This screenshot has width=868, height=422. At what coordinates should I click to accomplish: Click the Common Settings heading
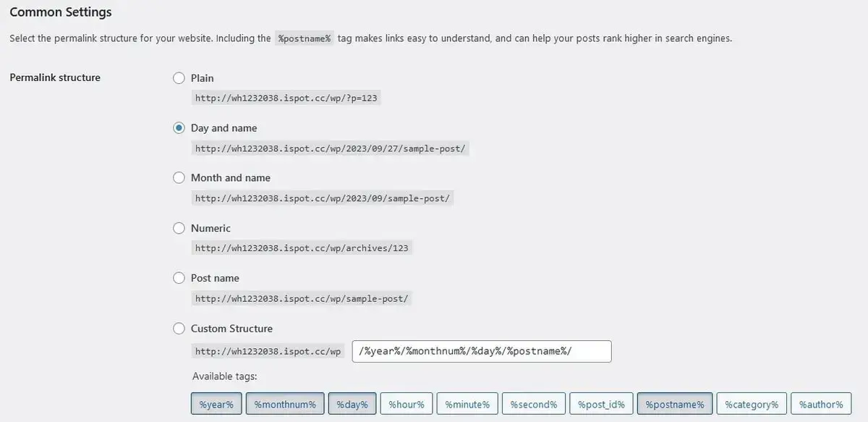[61, 12]
